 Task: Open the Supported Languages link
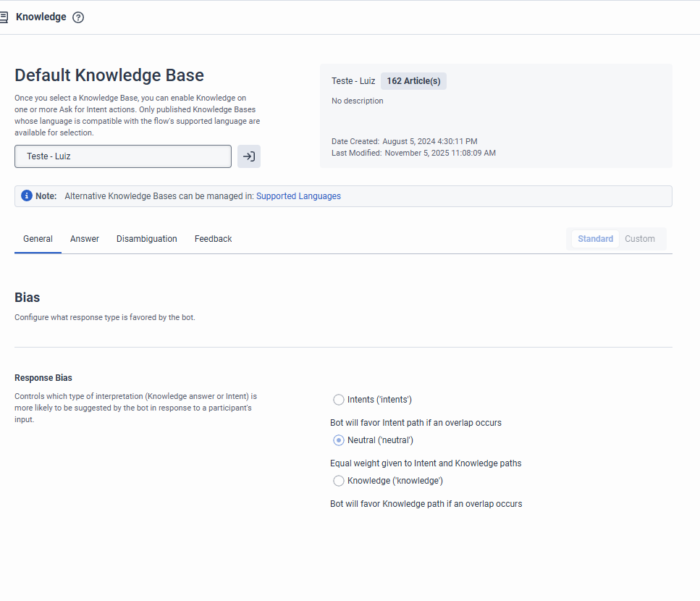click(x=298, y=196)
